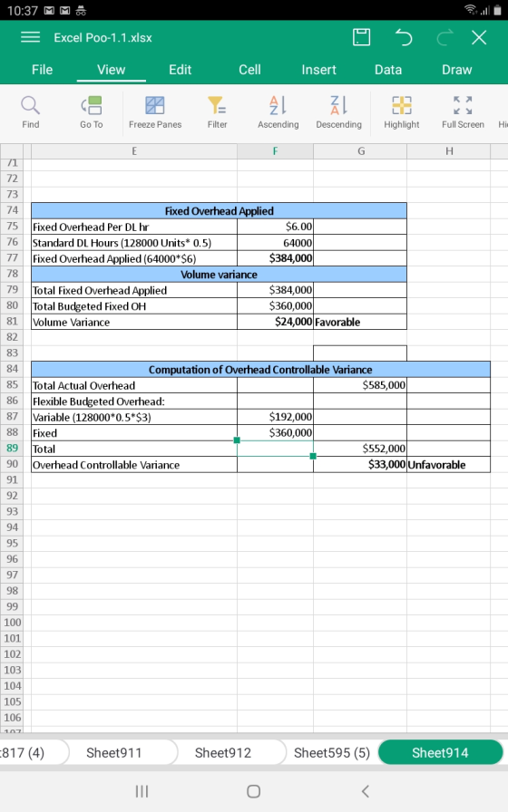
Task: Enable Highlight row and column
Action: [x=402, y=112]
